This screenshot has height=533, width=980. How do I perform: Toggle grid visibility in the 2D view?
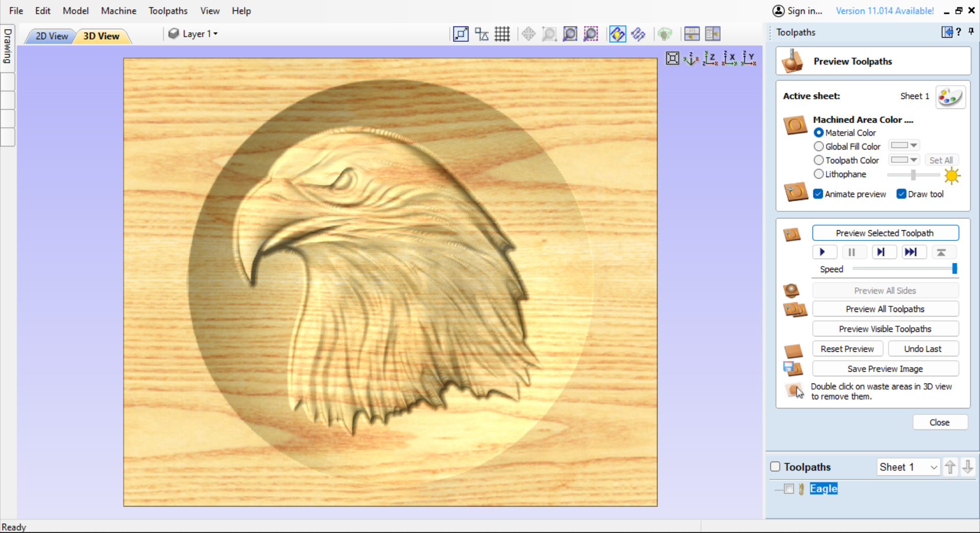pos(503,34)
